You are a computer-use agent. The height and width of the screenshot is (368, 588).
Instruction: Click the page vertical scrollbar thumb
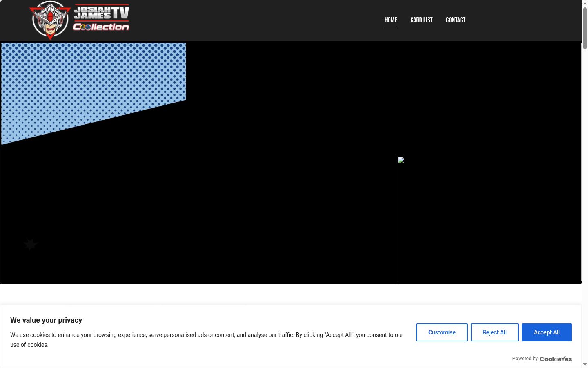click(585, 28)
